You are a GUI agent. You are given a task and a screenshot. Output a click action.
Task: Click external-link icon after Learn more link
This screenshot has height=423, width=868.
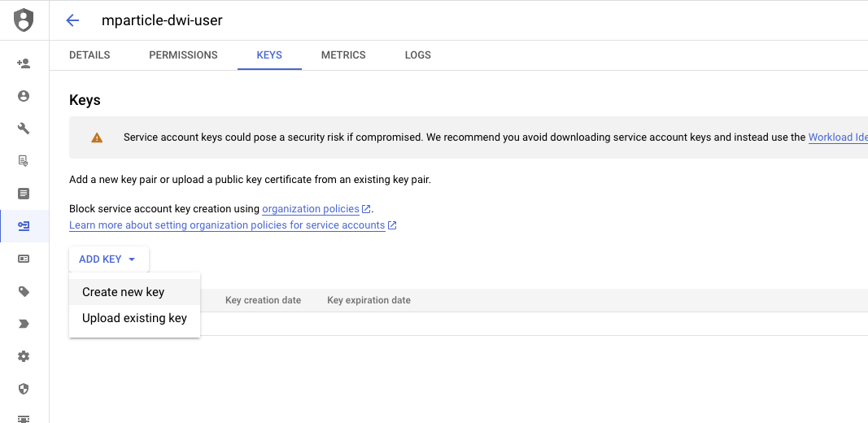click(392, 225)
